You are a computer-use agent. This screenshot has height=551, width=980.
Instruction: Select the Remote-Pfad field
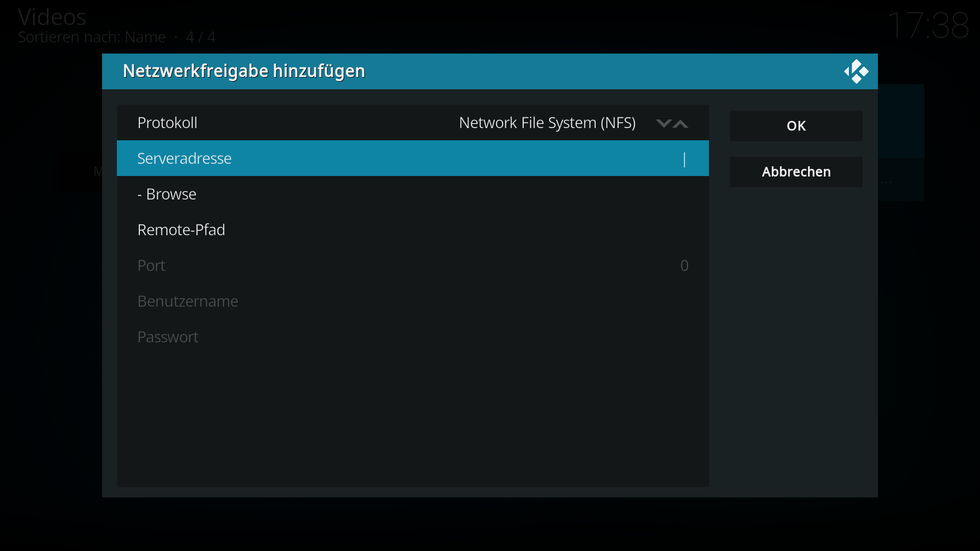tap(413, 230)
